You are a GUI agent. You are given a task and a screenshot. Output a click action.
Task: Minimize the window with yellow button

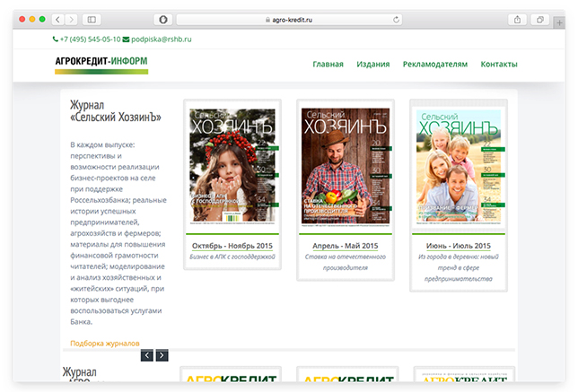32,19
